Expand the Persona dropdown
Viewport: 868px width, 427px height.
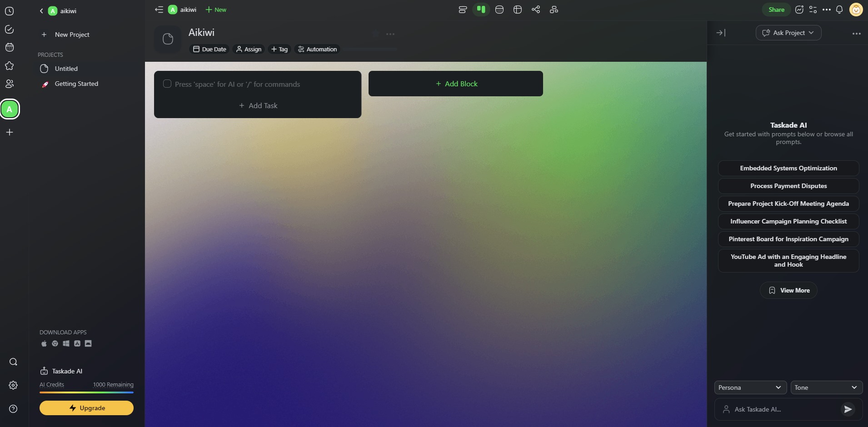point(750,387)
